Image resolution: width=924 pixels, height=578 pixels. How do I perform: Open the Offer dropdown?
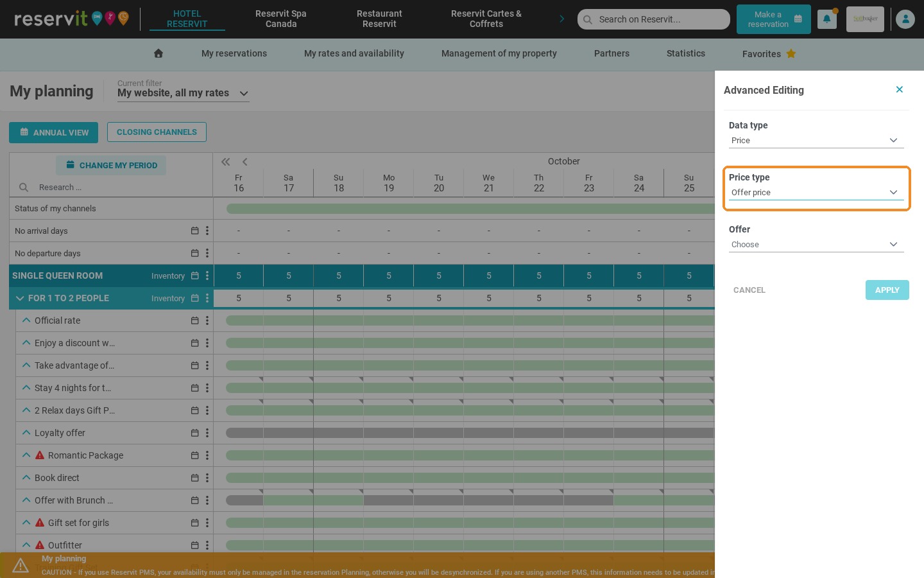816,245
